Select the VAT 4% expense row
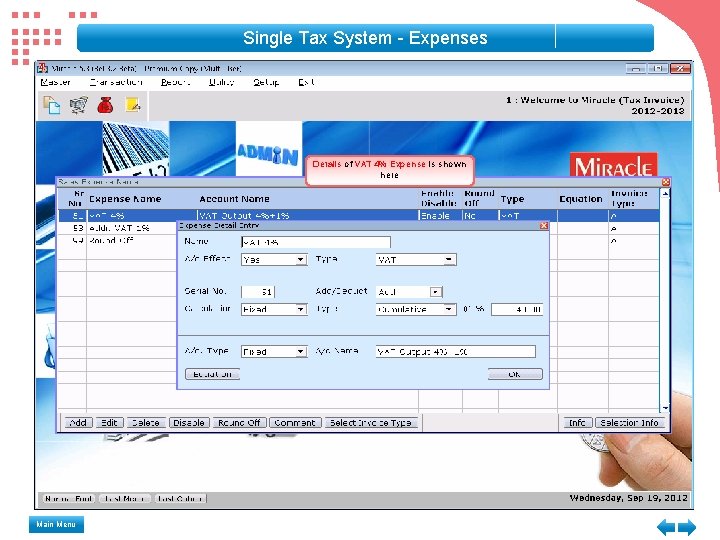Viewport: 720px width, 540px height. click(x=358, y=215)
